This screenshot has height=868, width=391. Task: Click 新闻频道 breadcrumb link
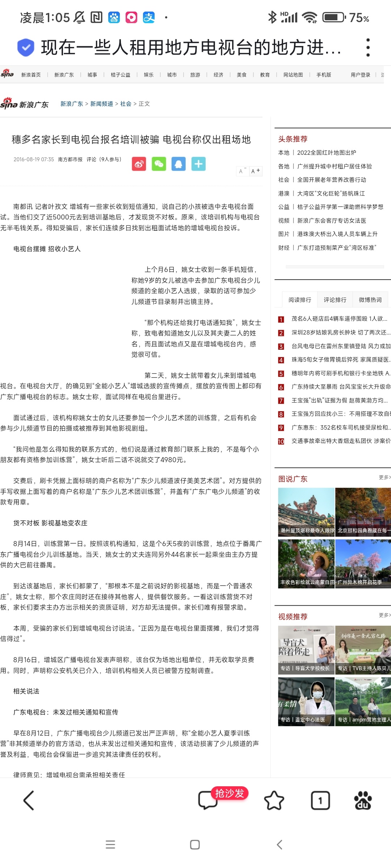coord(102,104)
